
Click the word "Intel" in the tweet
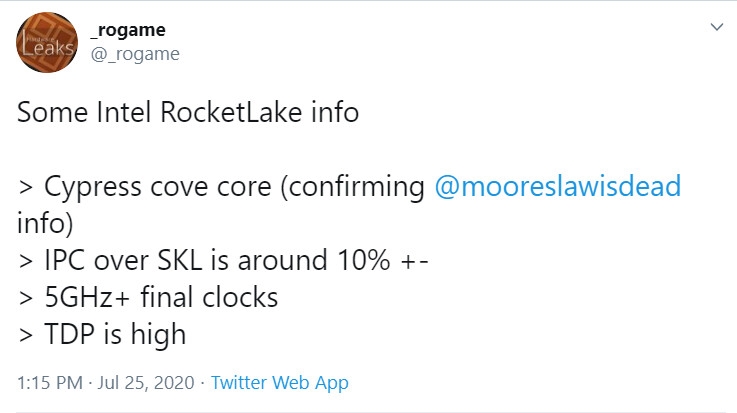point(127,113)
